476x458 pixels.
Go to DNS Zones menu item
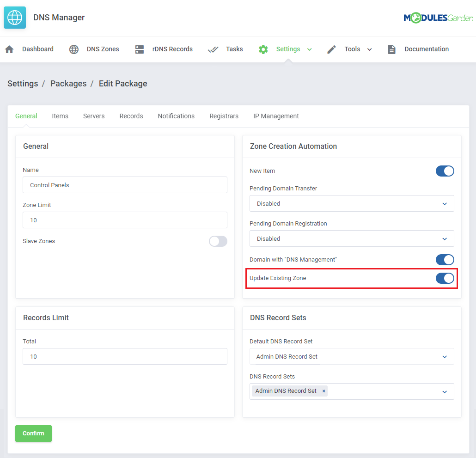[103, 49]
